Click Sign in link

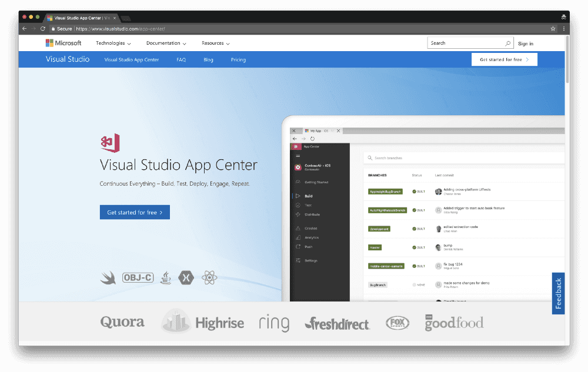click(x=525, y=43)
